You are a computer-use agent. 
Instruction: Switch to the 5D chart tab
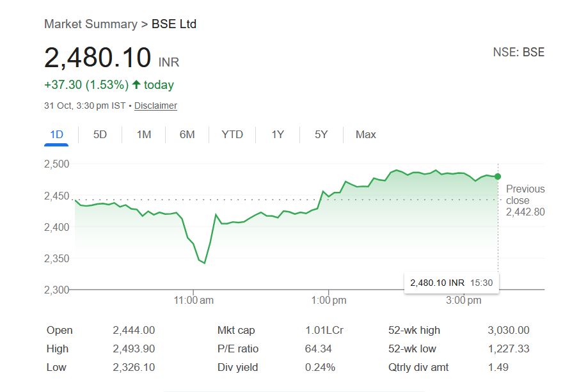coord(100,134)
